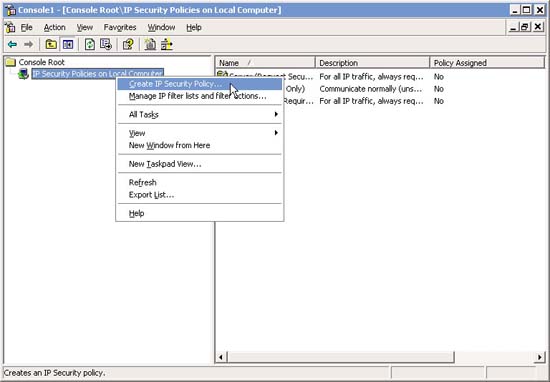550x382 pixels.
Task: Click the horizontal scrollbar thumb in details pane
Action: [340, 357]
